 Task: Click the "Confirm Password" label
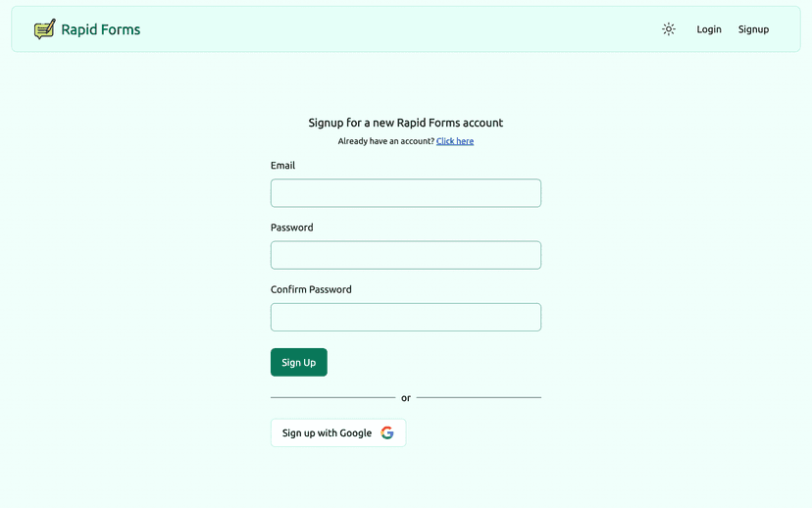[311, 289]
